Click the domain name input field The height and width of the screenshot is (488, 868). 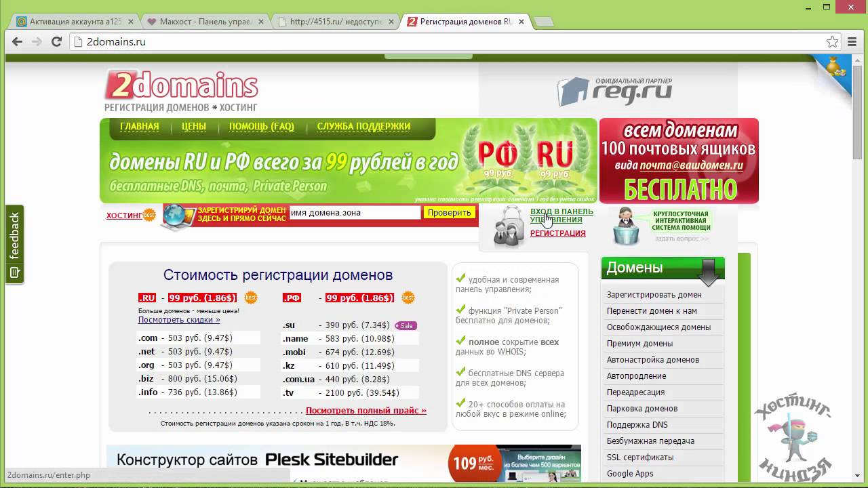[x=355, y=213]
